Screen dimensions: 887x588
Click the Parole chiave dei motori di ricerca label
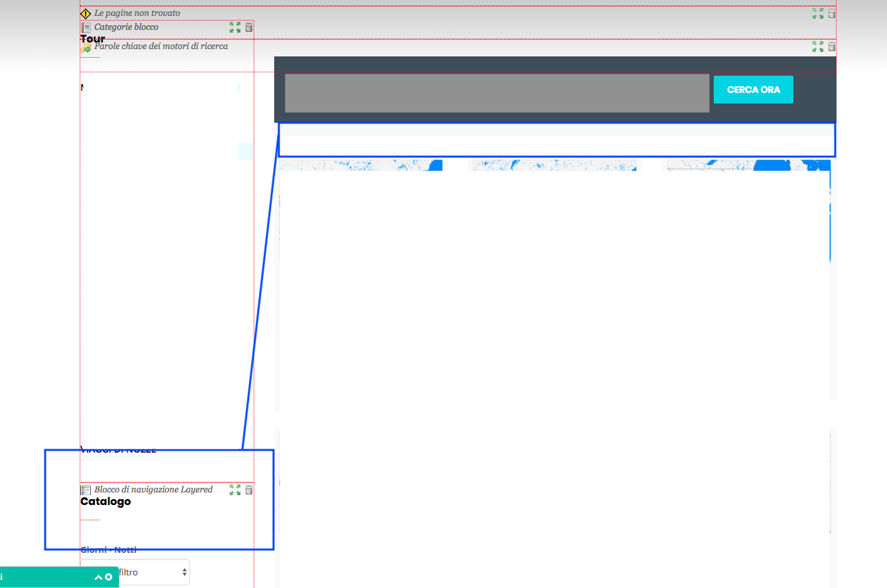click(161, 46)
